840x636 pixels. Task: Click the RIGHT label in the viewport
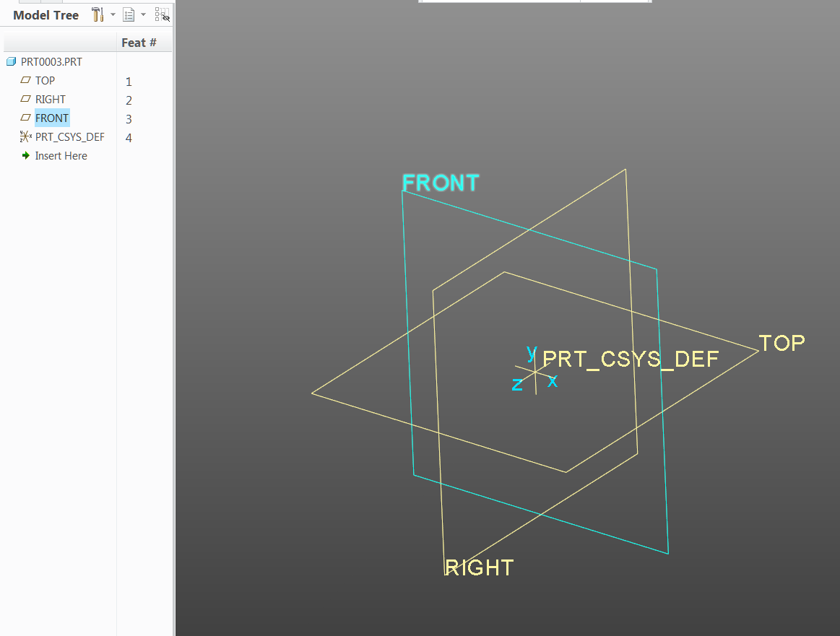(x=480, y=568)
